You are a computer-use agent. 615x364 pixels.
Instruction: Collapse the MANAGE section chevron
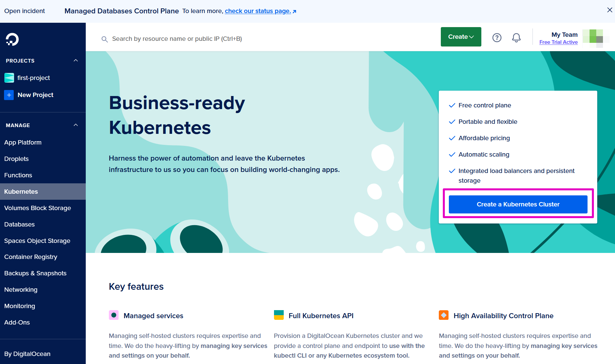tap(76, 125)
